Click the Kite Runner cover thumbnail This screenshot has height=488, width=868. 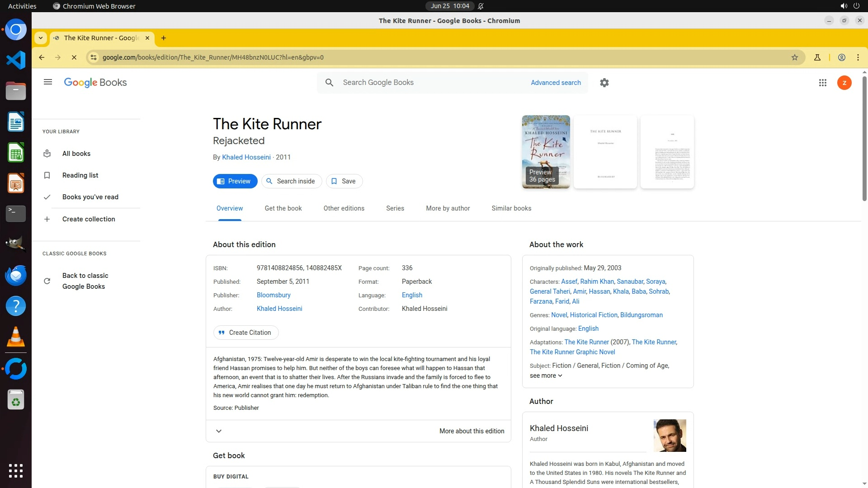pyautogui.click(x=546, y=151)
